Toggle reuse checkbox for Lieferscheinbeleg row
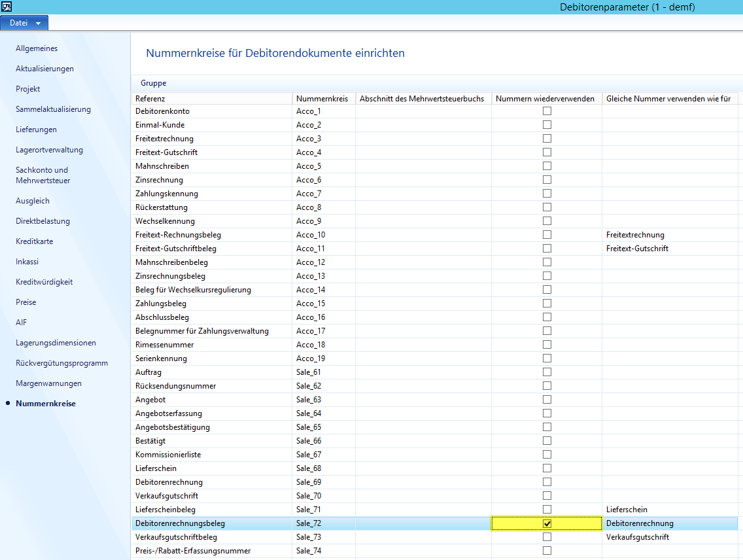The height and width of the screenshot is (560, 743). tap(547, 510)
